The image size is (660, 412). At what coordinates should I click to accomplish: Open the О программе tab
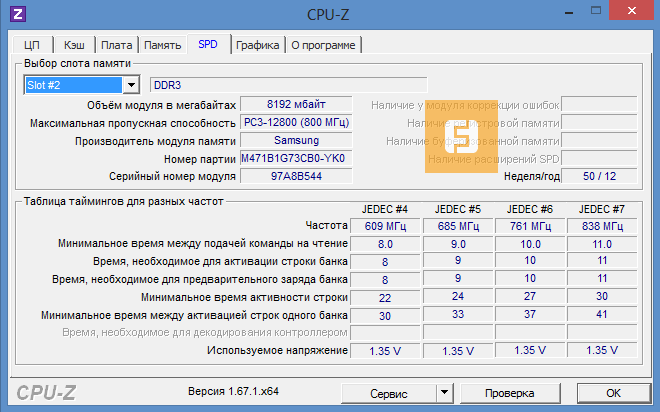[323, 45]
